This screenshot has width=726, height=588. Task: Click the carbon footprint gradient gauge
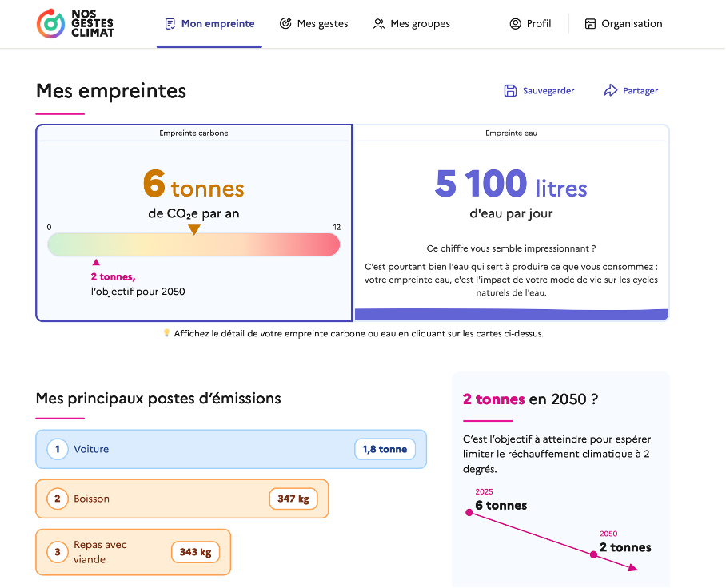click(x=193, y=244)
